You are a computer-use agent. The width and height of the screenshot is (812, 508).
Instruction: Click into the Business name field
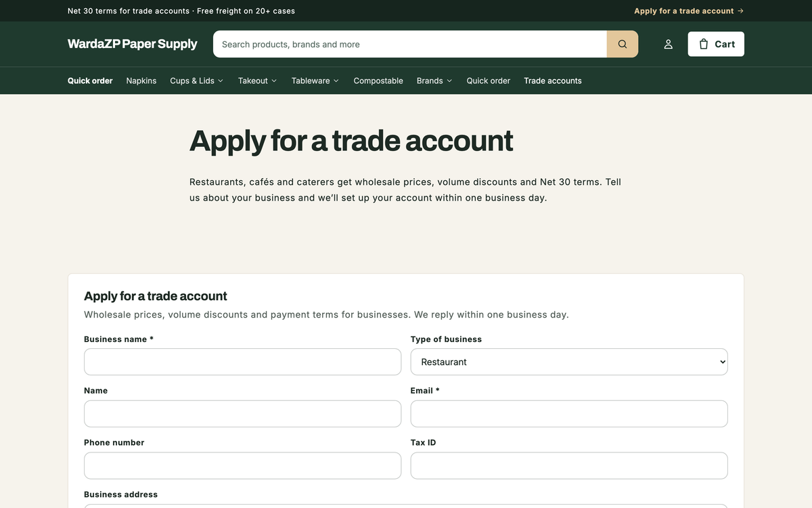point(242,362)
